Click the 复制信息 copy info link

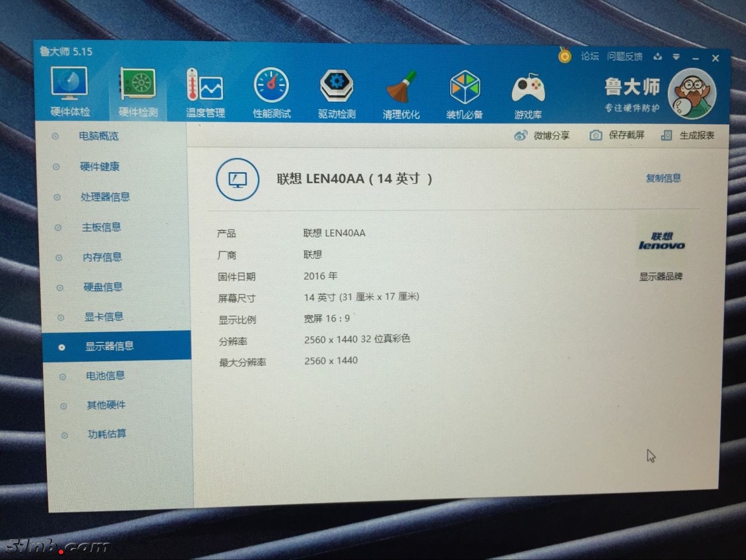[663, 178]
